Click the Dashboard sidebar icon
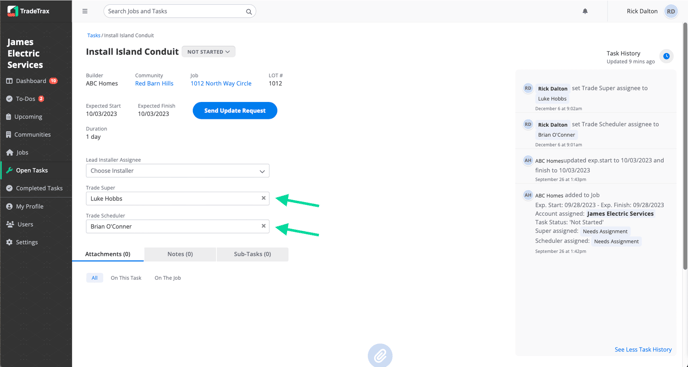This screenshot has width=688, height=367. (x=9, y=81)
